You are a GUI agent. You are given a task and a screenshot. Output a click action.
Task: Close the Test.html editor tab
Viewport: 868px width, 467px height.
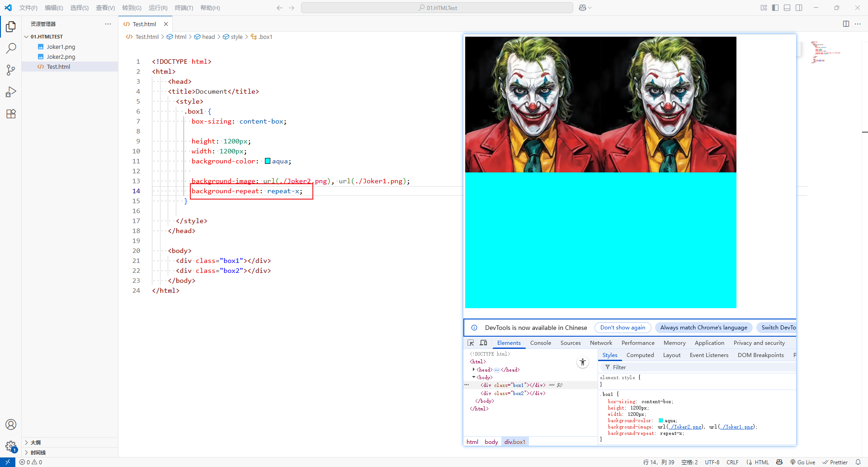(166, 24)
